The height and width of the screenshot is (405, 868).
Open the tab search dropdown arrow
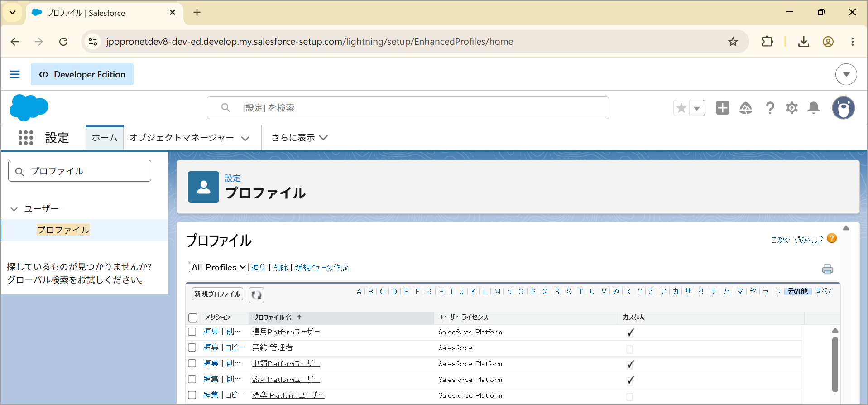pos(13,13)
